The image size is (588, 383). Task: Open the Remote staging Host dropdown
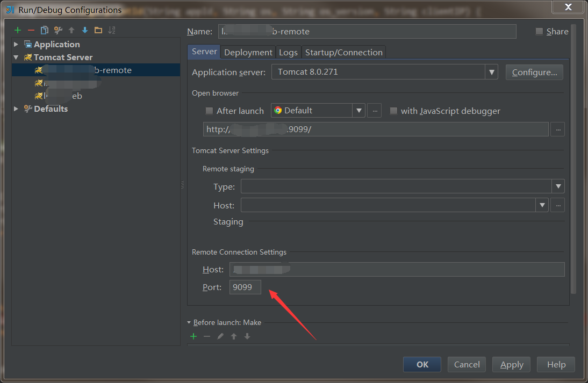pos(542,205)
